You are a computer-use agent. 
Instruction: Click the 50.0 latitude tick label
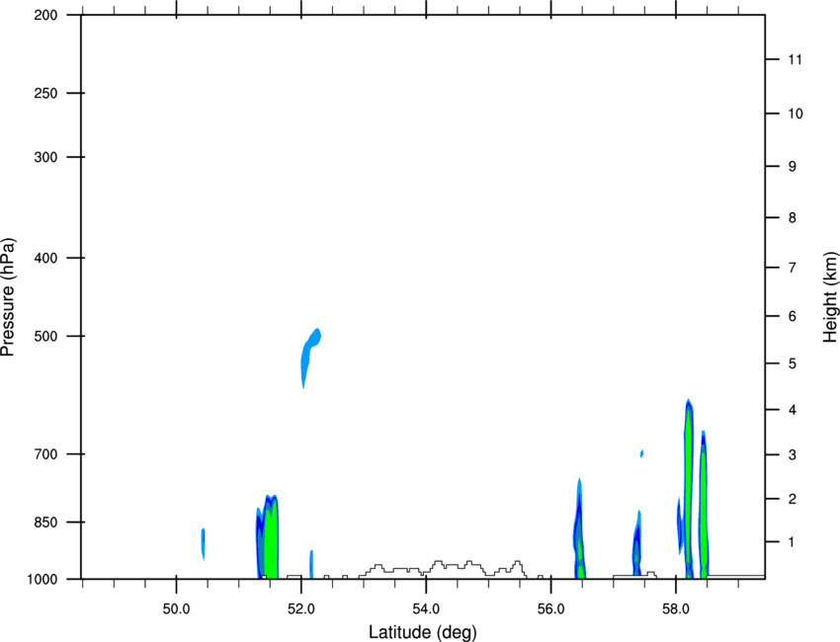pos(176,609)
